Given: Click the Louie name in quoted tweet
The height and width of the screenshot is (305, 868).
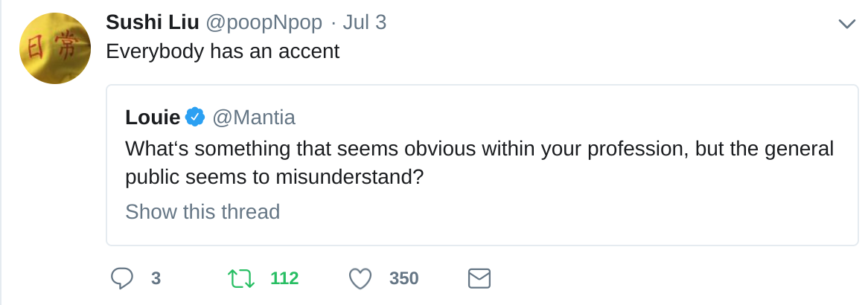Looking at the screenshot, I should coord(153,117).
